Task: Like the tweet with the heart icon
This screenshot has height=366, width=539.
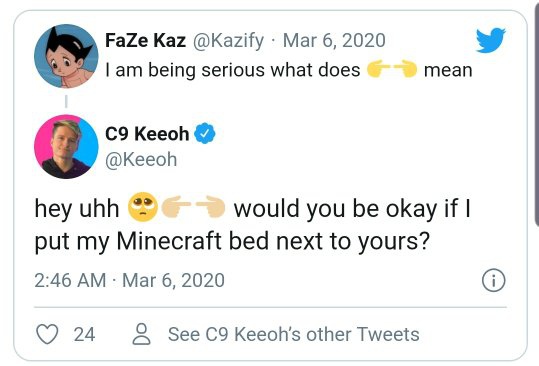Action: tap(47, 334)
